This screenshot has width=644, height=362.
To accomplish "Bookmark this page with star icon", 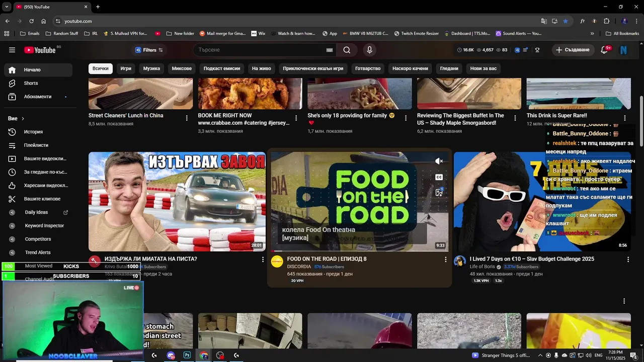I will click(x=566, y=21).
